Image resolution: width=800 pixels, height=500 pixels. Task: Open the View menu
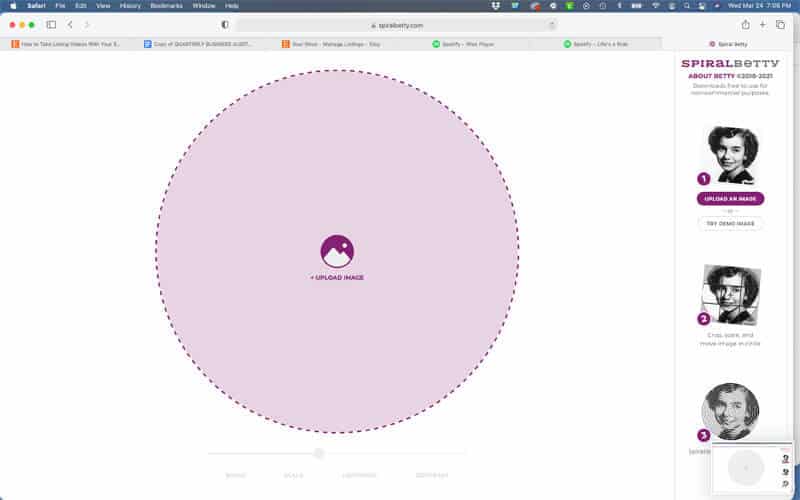pos(103,6)
